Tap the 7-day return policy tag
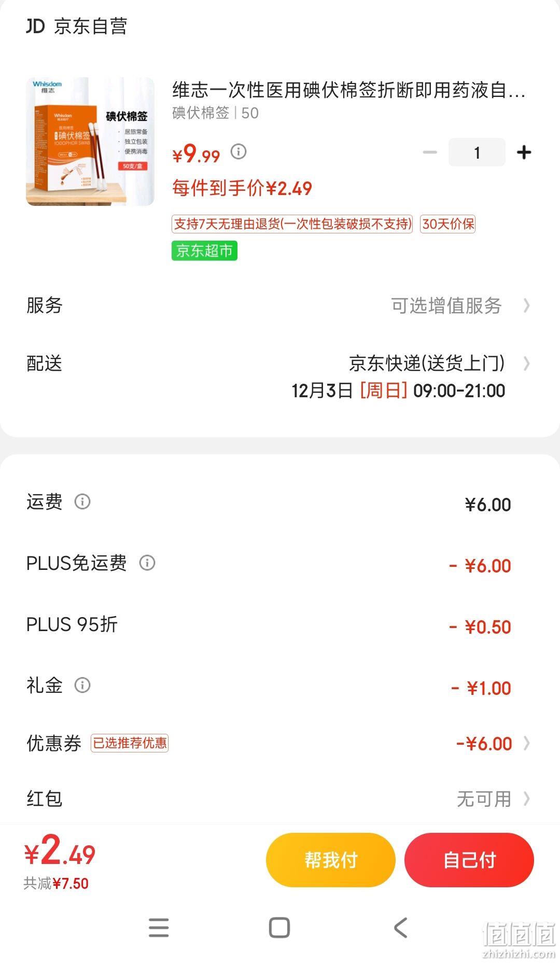Screen dimensions: 560x963 click(292, 224)
